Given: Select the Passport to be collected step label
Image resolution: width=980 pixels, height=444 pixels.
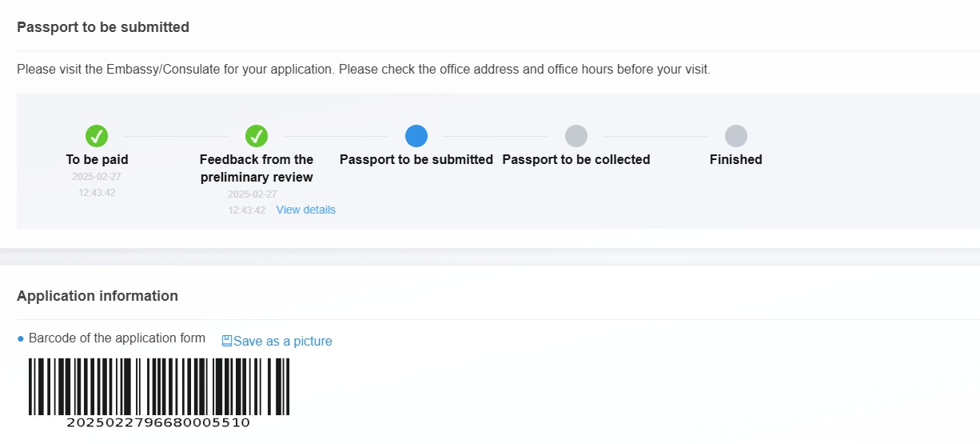Looking at the screenshot, I should tap(576, 159).
